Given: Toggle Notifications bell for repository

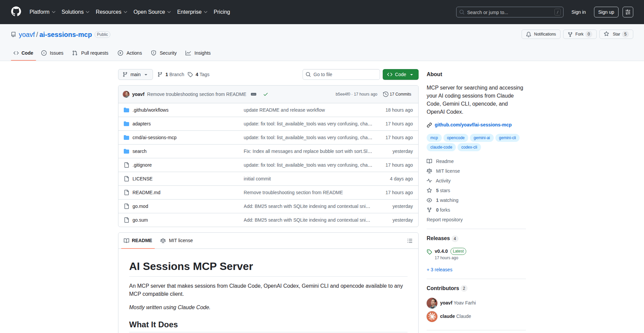Looking at the screenshot, I should pyautogui.click(x=541, y=34).
